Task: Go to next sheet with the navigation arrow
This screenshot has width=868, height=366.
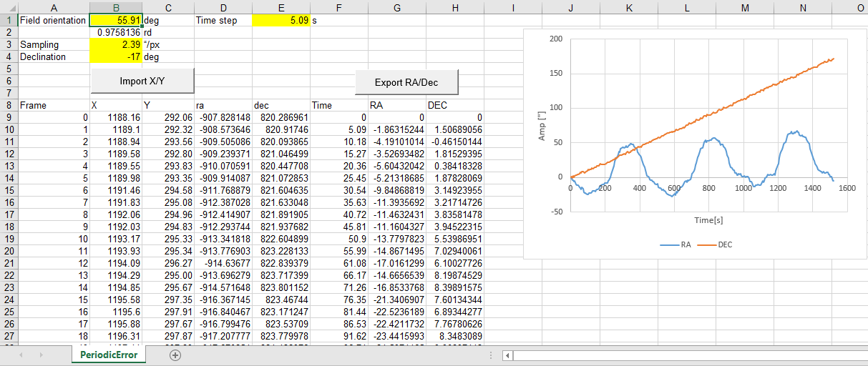Action: click(42, 355)
